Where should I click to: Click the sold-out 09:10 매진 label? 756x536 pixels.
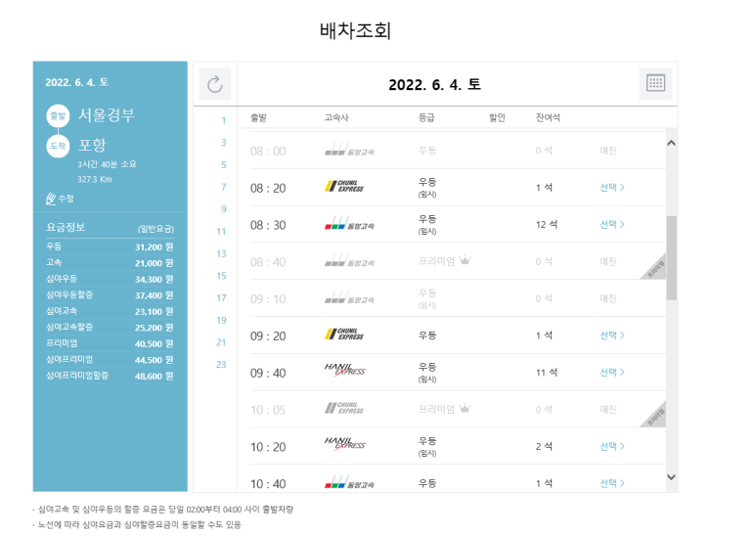[x=608, y=298]
